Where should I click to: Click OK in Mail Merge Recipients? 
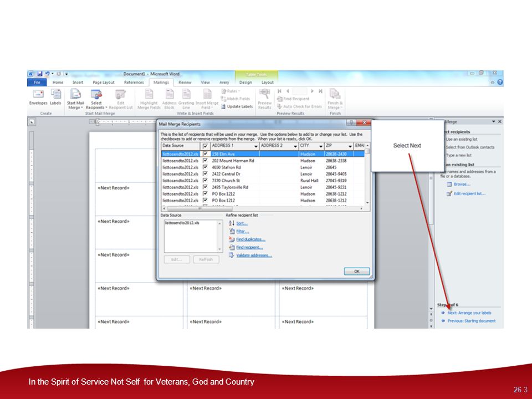pos(357,272)
